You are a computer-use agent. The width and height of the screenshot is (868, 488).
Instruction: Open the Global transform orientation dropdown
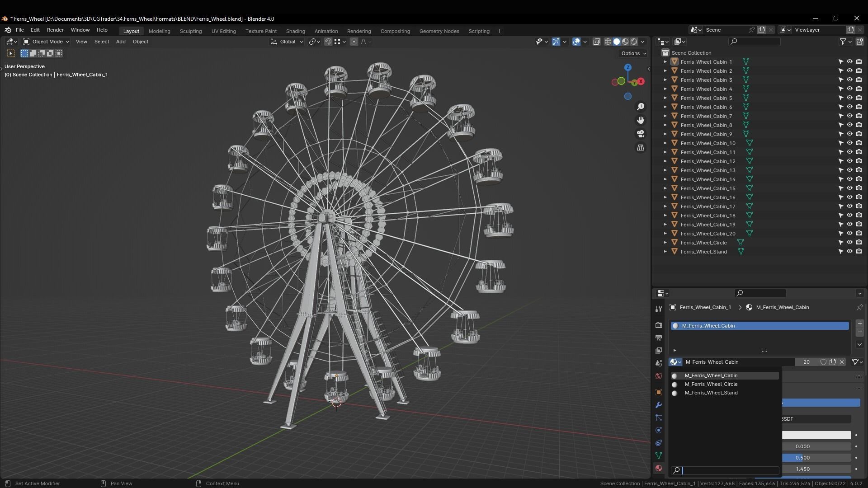click(287, 42)
